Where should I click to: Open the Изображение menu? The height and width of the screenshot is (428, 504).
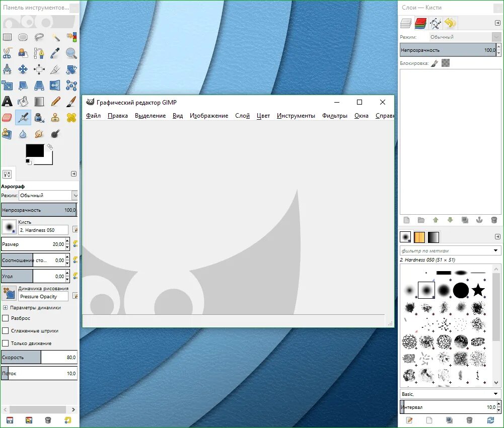coord(209,116)
